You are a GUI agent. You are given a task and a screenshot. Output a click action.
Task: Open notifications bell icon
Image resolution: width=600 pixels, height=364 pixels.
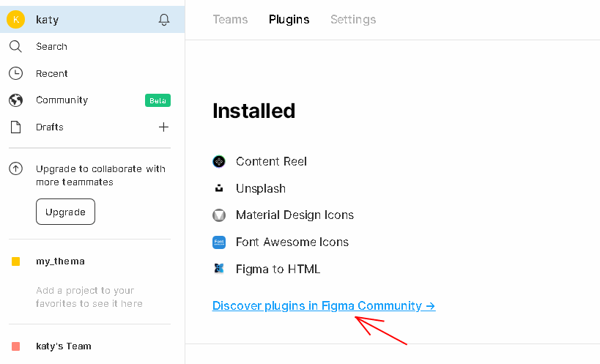(164, 20)
